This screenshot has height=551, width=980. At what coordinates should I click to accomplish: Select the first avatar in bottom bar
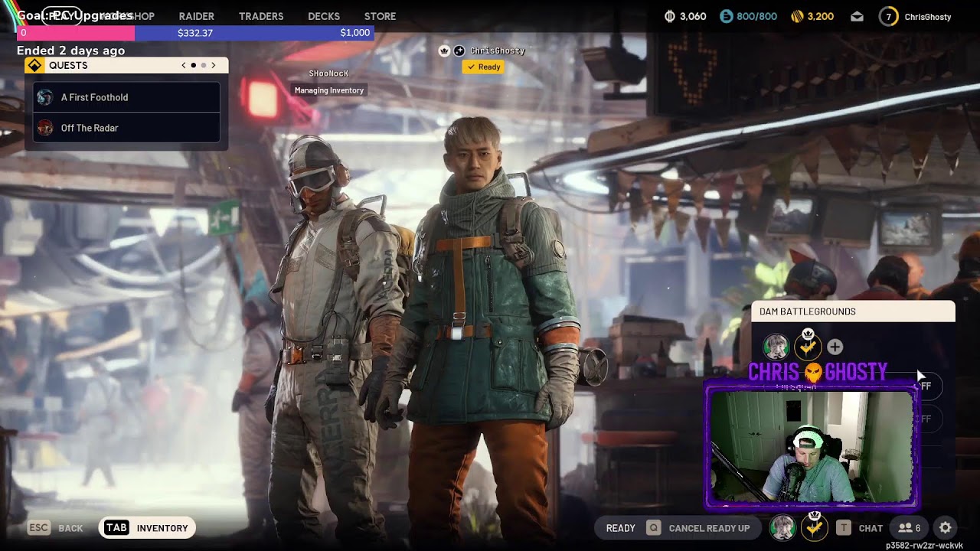point(782,528)
